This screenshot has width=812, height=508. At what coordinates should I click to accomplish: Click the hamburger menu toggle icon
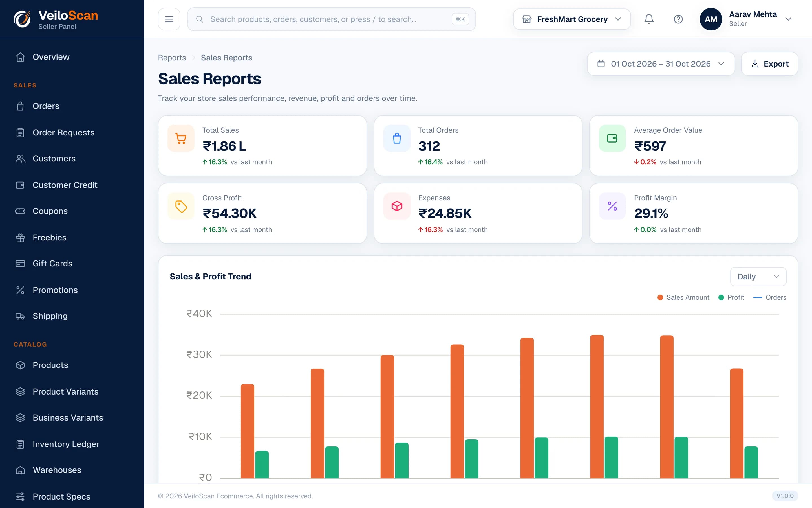point(169,19)
